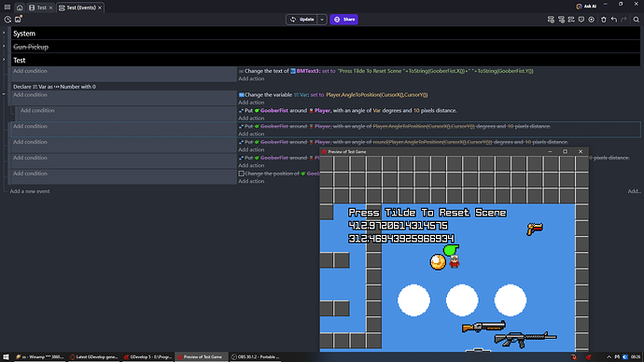Open the version history clock icon

click(7, 20)
